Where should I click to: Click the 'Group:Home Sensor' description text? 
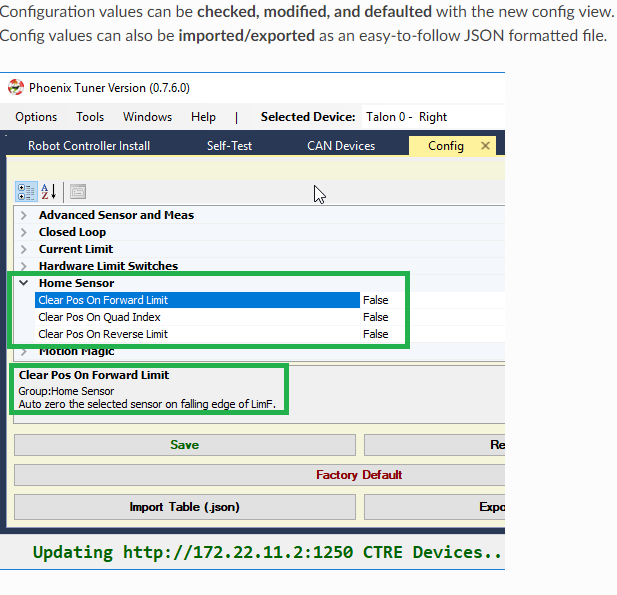[x=66, y=391]
